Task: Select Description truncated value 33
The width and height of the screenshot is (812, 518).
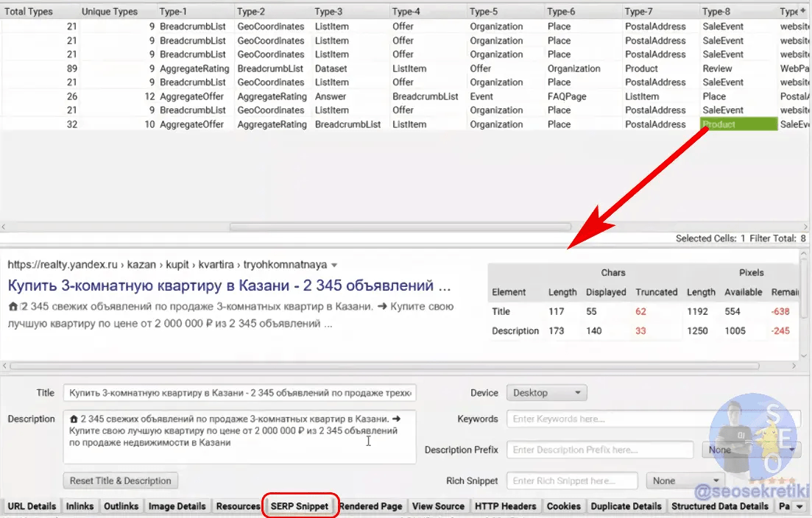Action: [x=640, y=330]
